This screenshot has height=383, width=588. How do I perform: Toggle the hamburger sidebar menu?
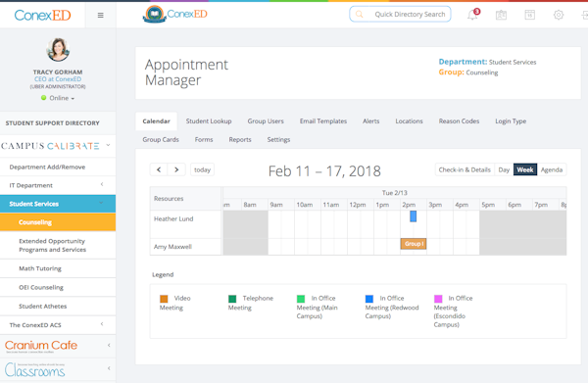(x=100, y=16)
